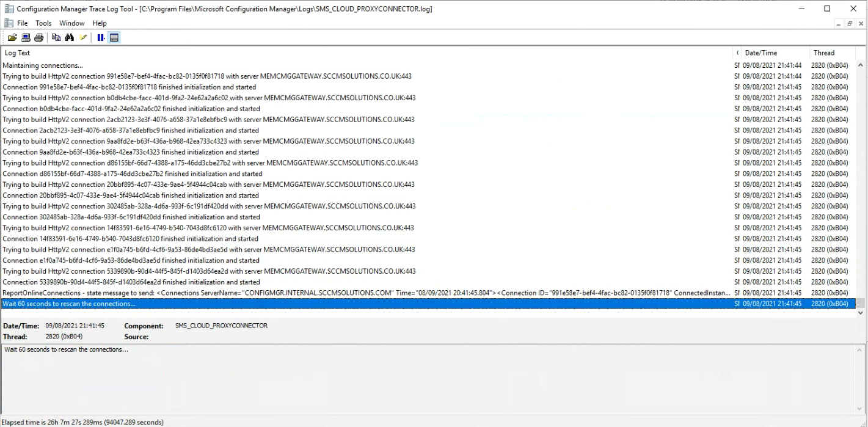Pause log monitoring with the Pause icon
Viewport: 868px width, 427px height.
(100, 37)
